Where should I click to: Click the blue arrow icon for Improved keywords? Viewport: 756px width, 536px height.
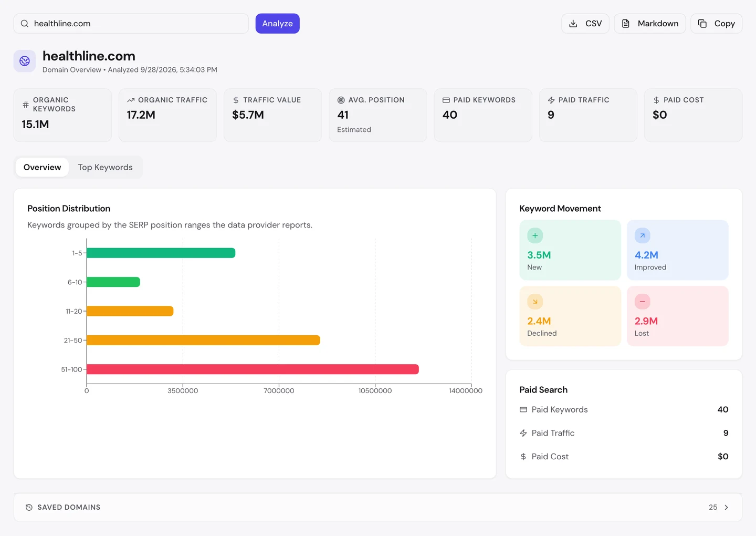point(642,235)
